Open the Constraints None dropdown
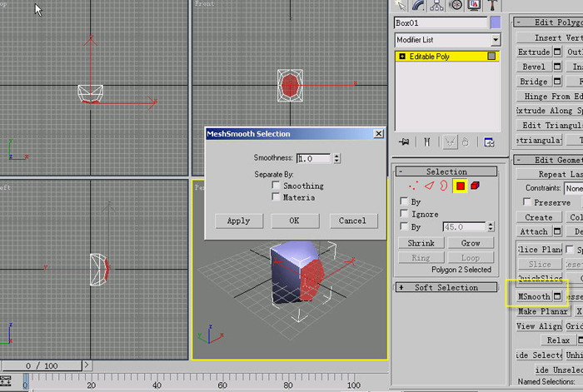The height and width of the screenshot is (392, 583). 574,188
